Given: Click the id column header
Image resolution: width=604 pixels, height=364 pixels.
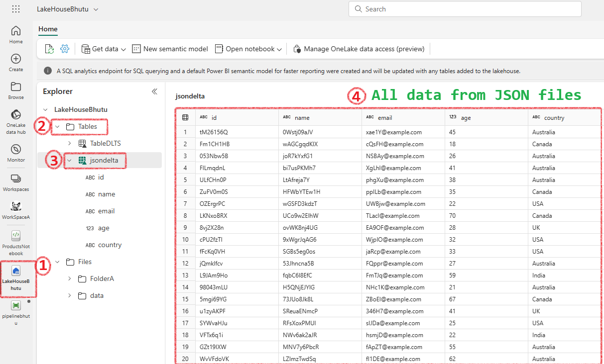Looking at the screenshot, I should pyautogui.click(x=237, y=117).
